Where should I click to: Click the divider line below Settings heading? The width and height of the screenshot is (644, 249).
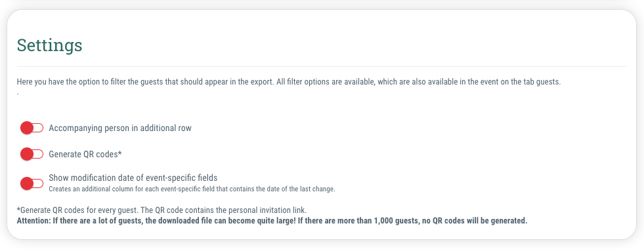(x=322, y=66)
